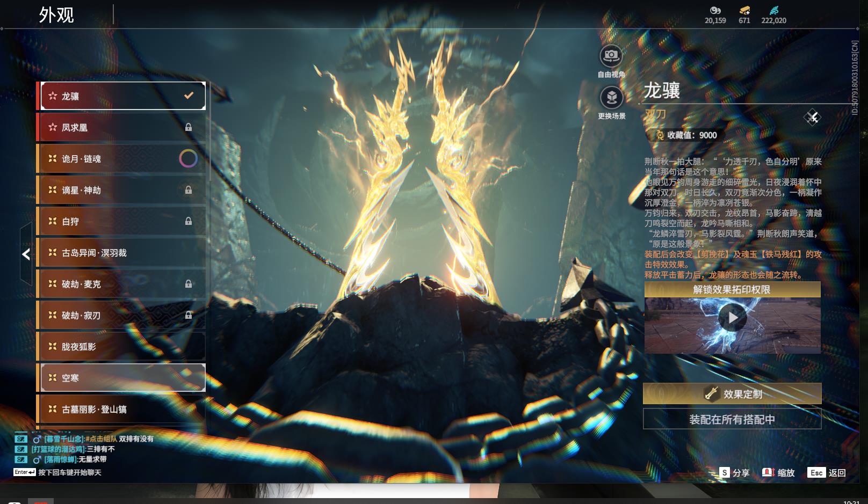The image size is (868, 504).
Task: Click player name 落雨惊蝉 in chat
Action: (x=61, y=459)
